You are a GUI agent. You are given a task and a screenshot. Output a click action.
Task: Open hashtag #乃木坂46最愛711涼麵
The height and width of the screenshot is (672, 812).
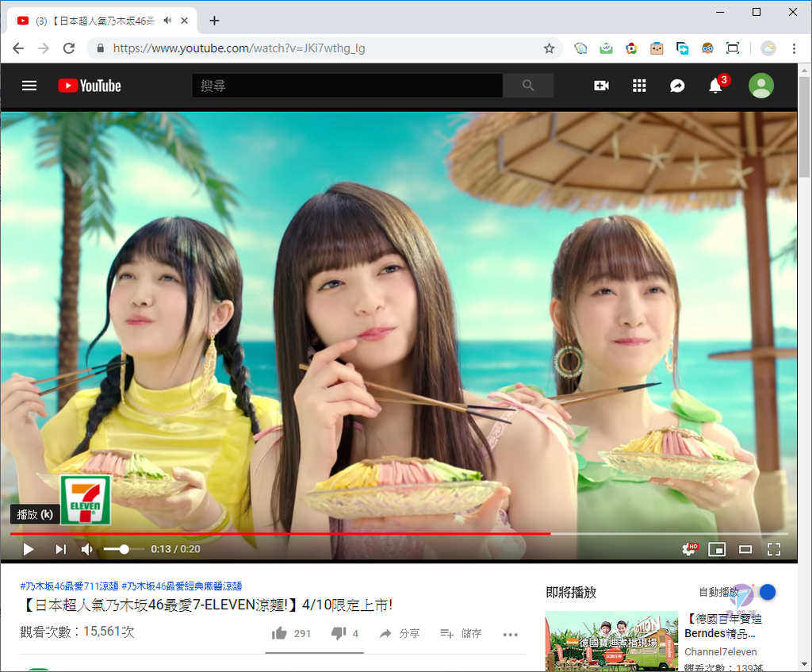pos(70,586)
